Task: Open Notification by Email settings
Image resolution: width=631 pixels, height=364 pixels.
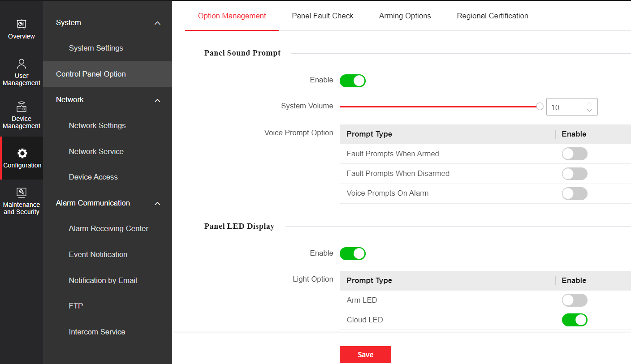Action: [x=103, y=280]
